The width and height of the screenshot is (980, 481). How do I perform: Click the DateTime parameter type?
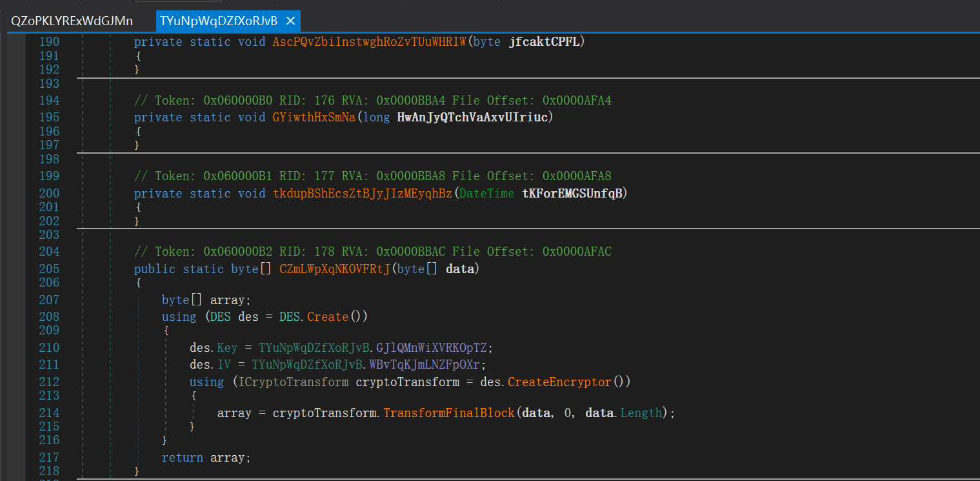[x=486, y=194]
